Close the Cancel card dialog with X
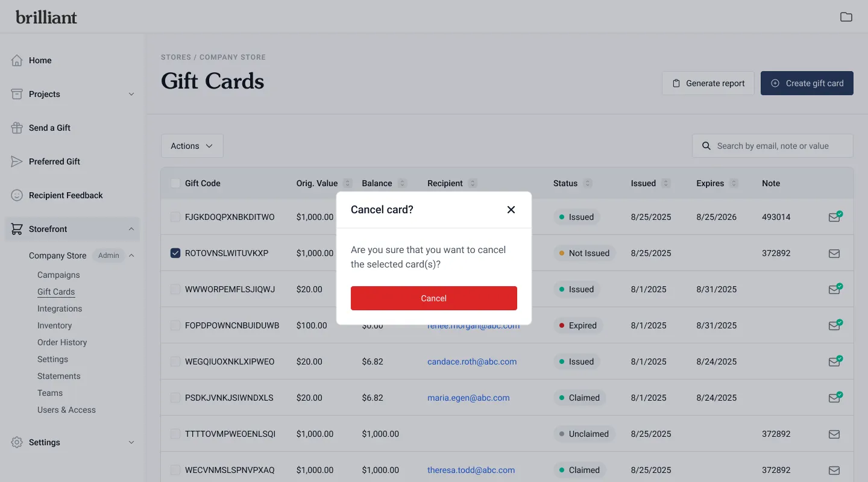 click(511, 210)
